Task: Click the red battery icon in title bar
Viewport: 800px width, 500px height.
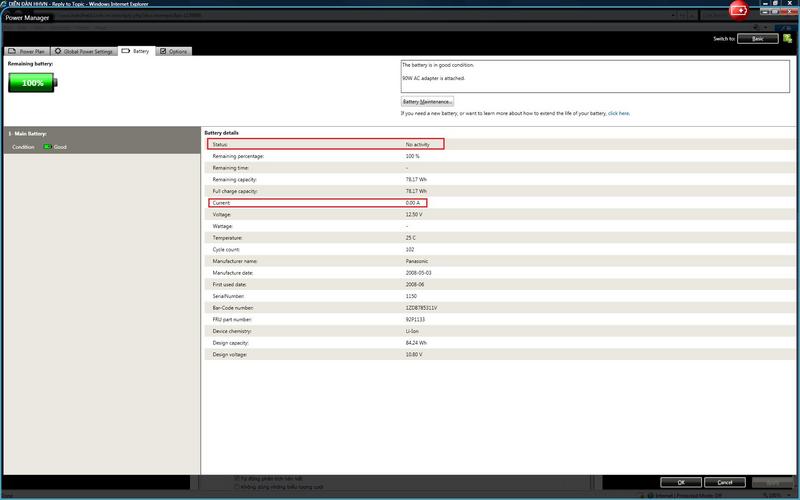Action: pyautogui.click(x=738, y=10)
